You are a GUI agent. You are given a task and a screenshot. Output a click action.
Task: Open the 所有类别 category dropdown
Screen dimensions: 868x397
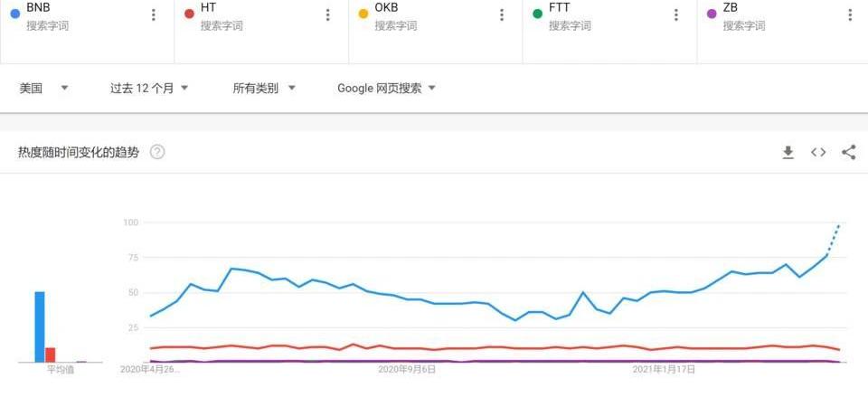(264, 89)
